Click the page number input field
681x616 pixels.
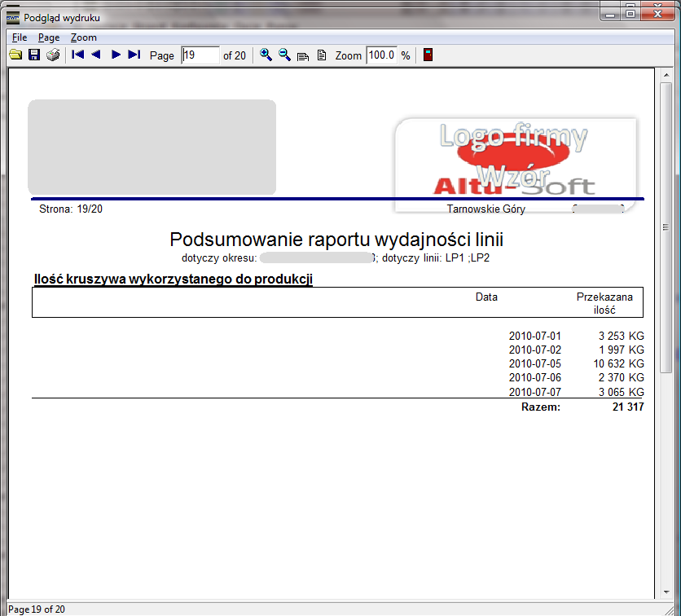[200, 55]
